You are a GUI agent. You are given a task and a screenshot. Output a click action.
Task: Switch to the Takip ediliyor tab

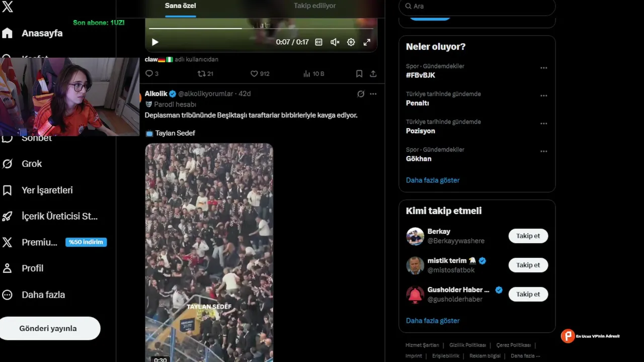(314, 6)
